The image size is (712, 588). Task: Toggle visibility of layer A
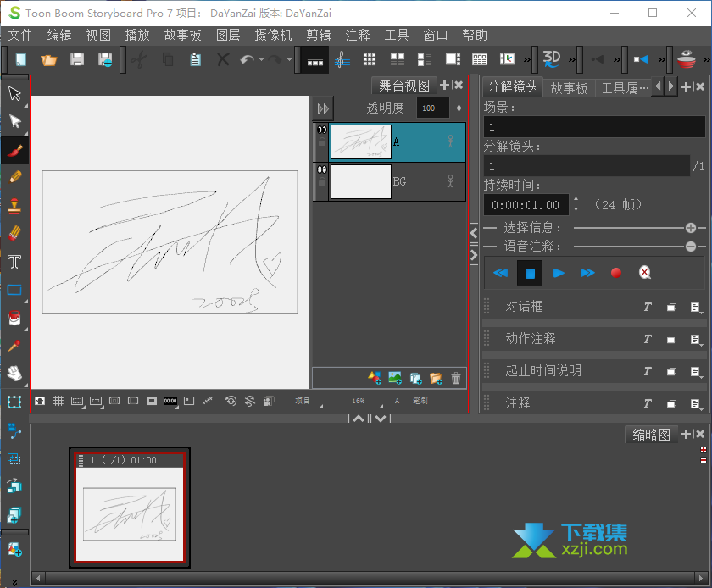[322, 130]
